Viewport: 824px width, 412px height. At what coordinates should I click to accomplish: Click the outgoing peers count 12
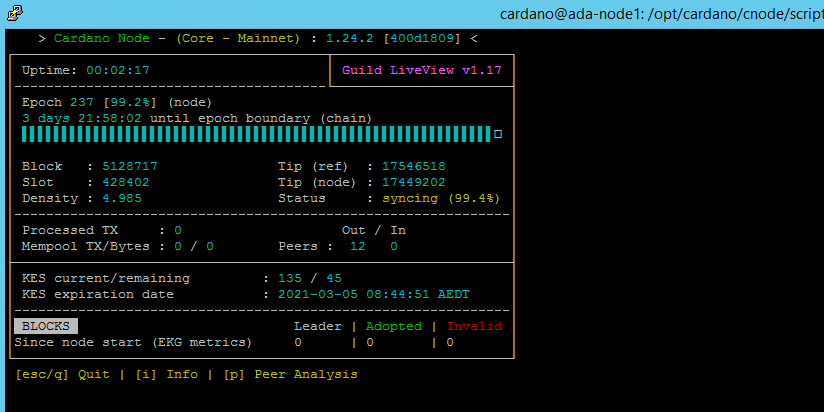pyautogui.click(x=357, y=246)
